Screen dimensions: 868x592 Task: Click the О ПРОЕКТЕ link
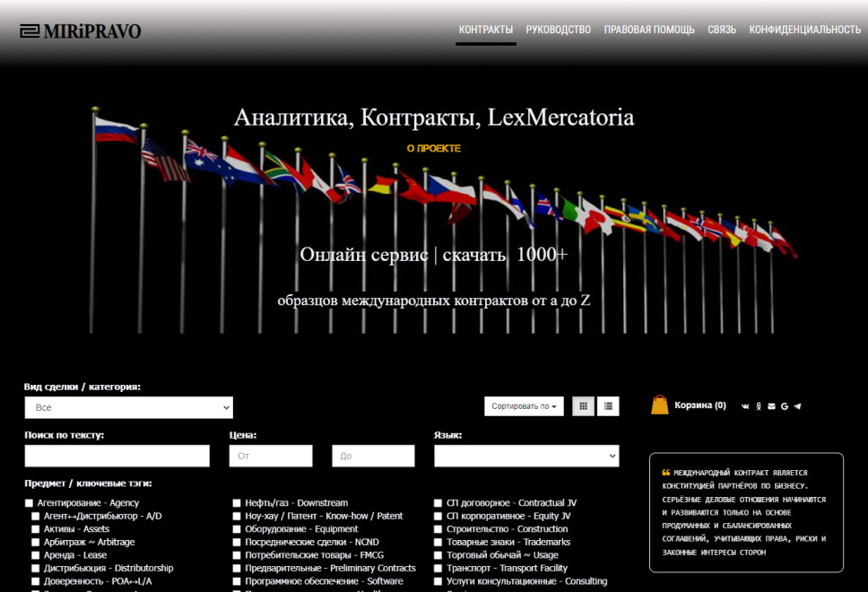[434, 148]
